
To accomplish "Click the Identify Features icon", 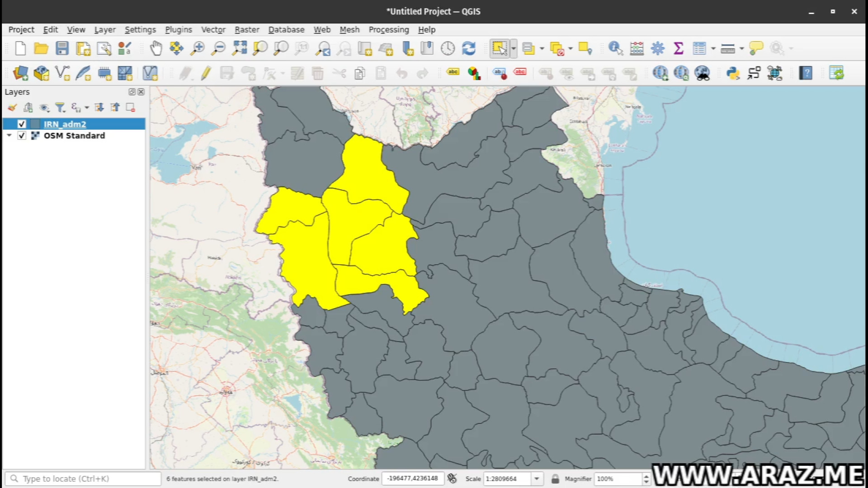I will 615,48.
